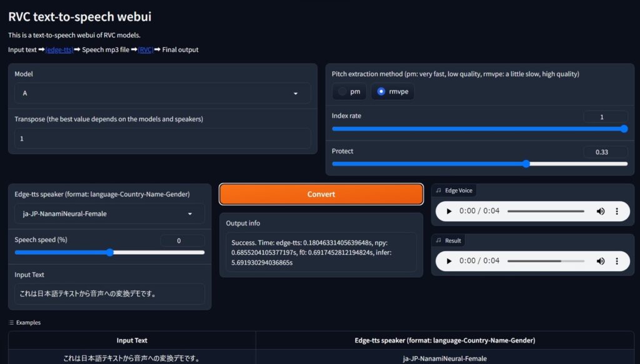Image resolution: width=640 pixels, height=364 pixels.
Task: Play the Edge Voice audio
Action: click(449, 211)
